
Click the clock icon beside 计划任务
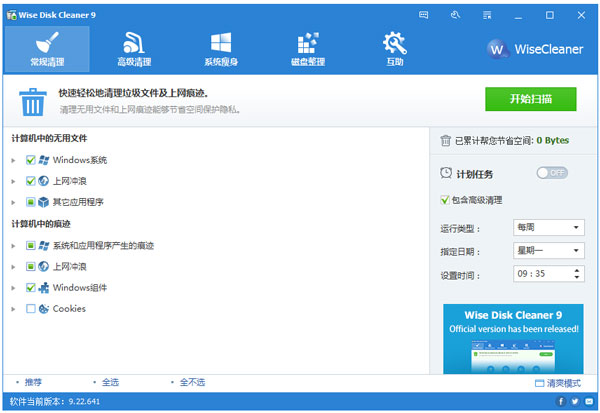point(446,173)
